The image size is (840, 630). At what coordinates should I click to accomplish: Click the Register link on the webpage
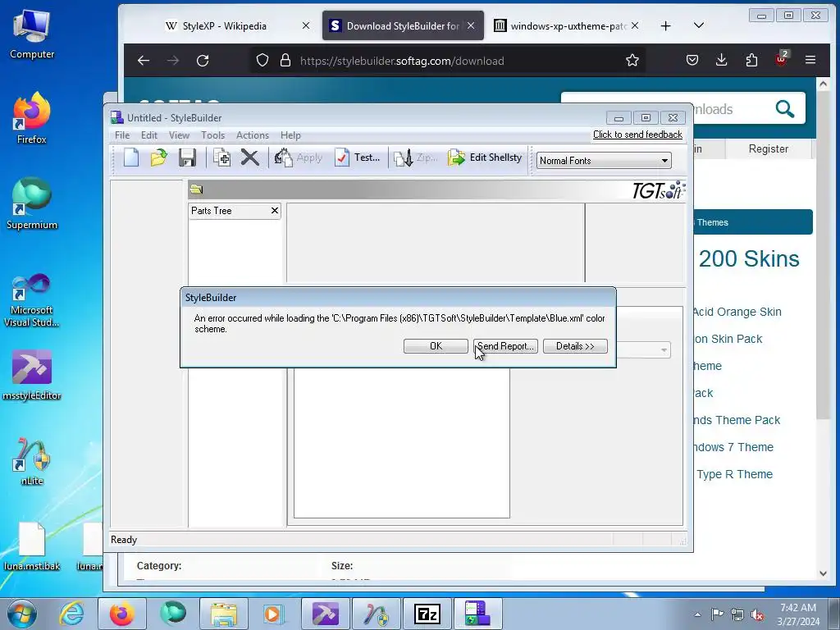768,149
